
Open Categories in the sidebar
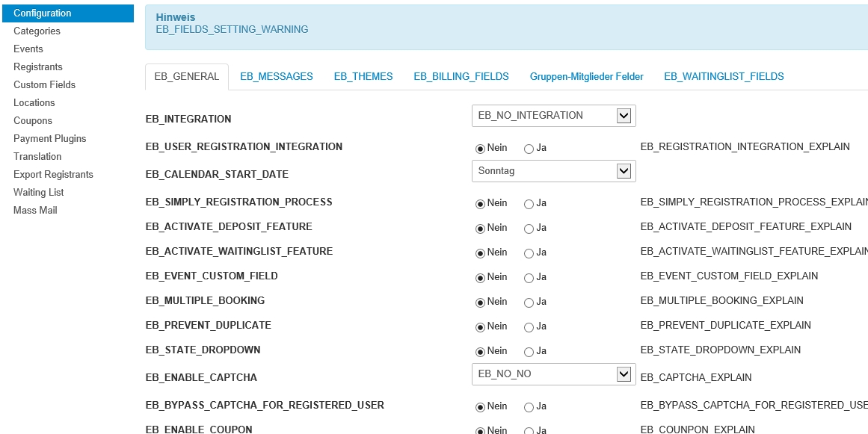pos(37,31)
